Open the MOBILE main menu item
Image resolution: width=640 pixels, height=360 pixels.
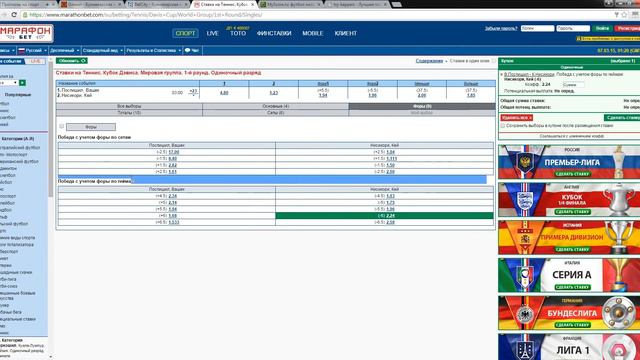point(313,33)
